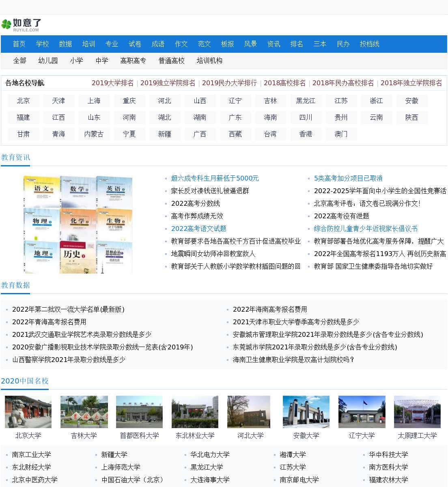Viewport: 448px width, 487px height.
Task: Choose the 北京 region button
Action: point(23,101)
